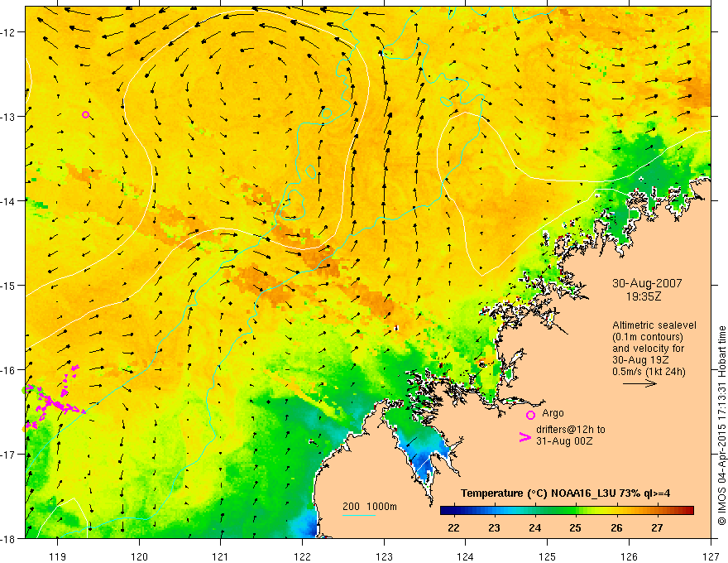728x563 pixels.
Task: Click the magenta drifters legend arrowhead
Action: (x=524, y=437)
